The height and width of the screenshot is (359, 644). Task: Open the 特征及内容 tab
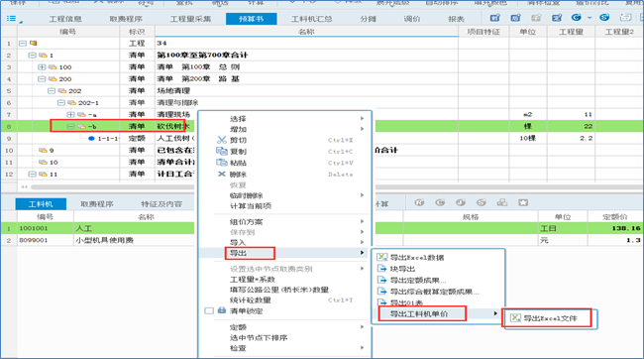161,204
